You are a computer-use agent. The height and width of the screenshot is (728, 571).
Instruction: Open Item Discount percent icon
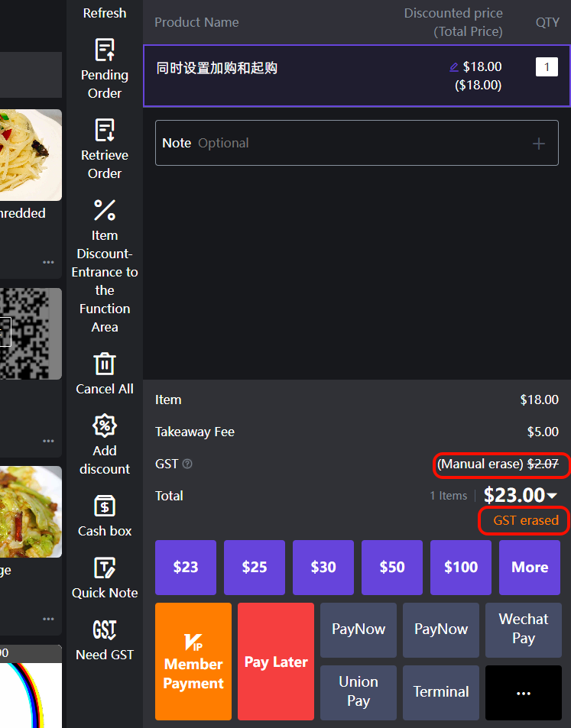point(105,210)
